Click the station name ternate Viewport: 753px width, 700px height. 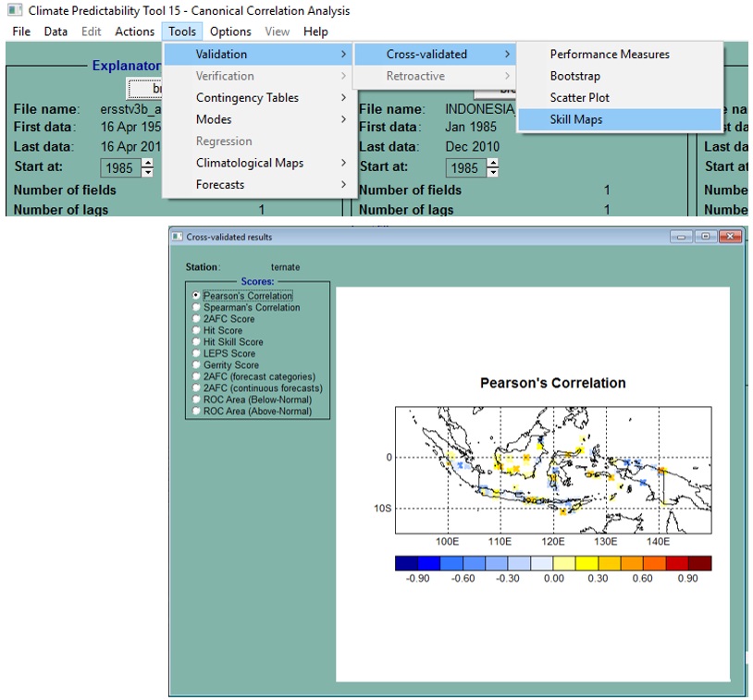coord(285,267)
